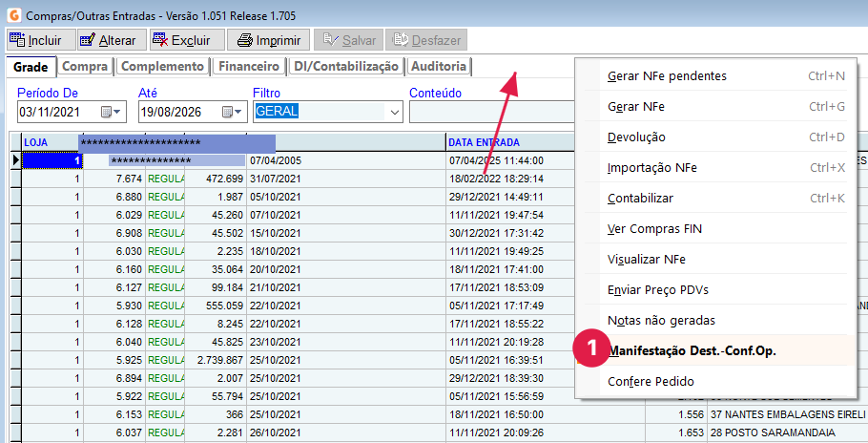Click the Conteúdo input field
This screenshot has height=443, width=868.
[491, 112]
